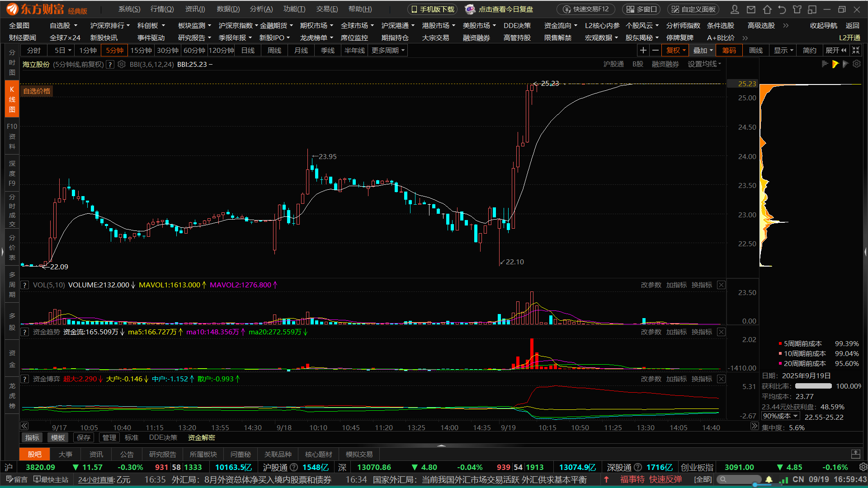Click bottom panel expand icon at right
This screenshot has width=868, height=488.
(855, 454)
